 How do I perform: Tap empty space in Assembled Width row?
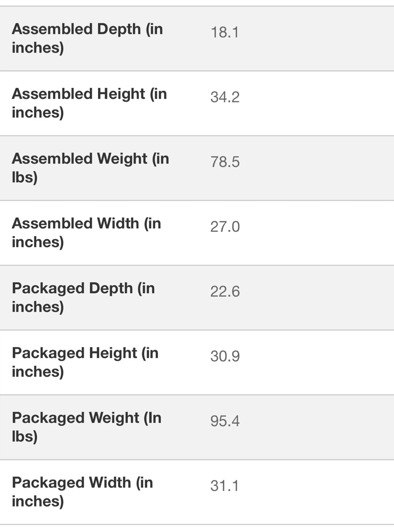[318, 233]
